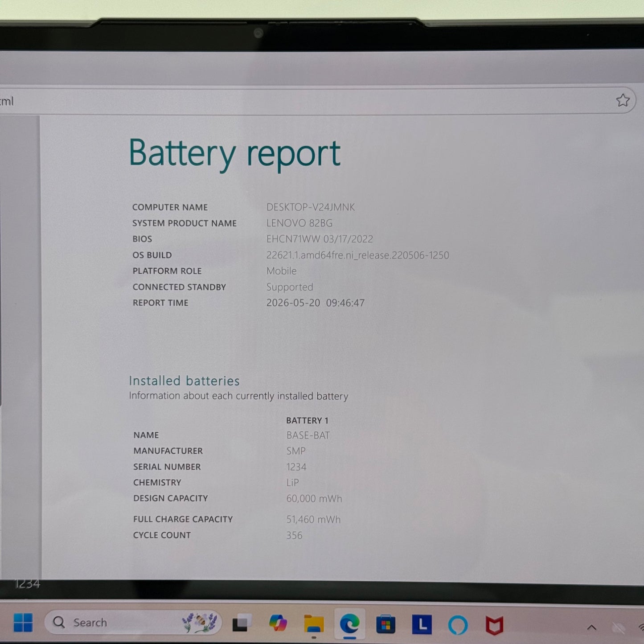Open the blue ring app on taskbar
This screenshot has width=644, height=644.
[458, 625]
